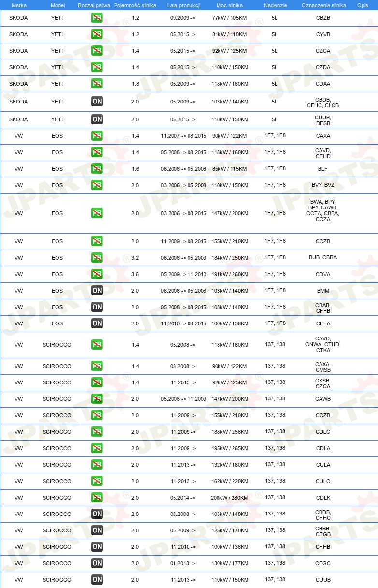The image size is (378, 588).
Task: Click the Rodzaj paliwa column header
Action: (94, 5)
